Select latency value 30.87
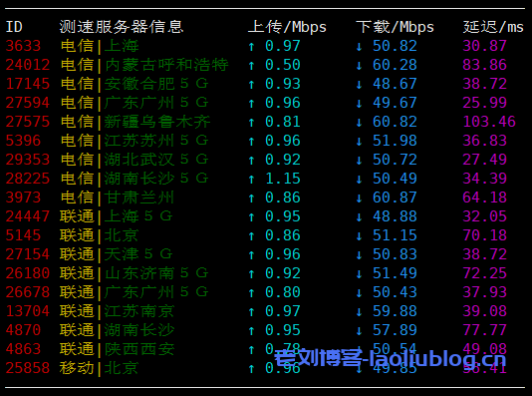 point(485,46)
